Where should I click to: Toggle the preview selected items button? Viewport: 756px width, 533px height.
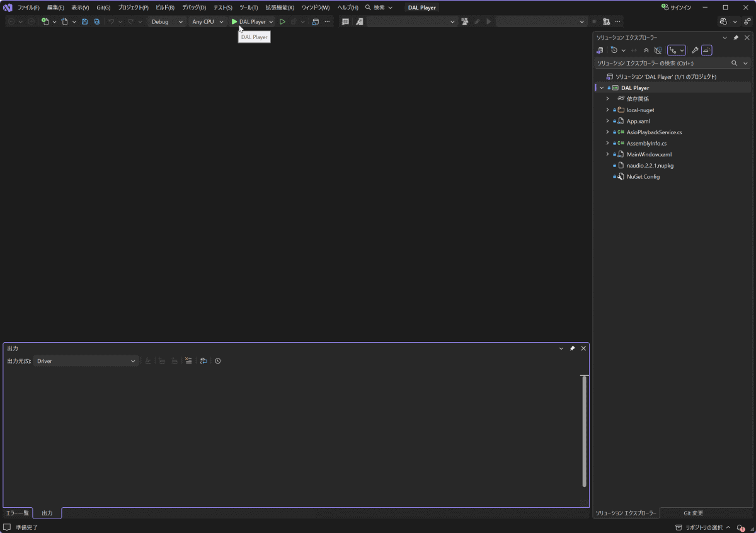[707, 50]
